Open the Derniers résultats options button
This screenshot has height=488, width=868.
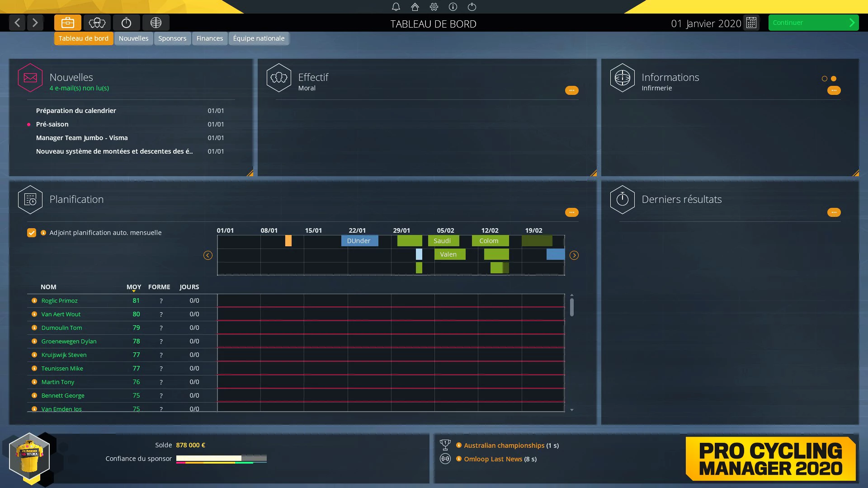[x=834, y=212]
